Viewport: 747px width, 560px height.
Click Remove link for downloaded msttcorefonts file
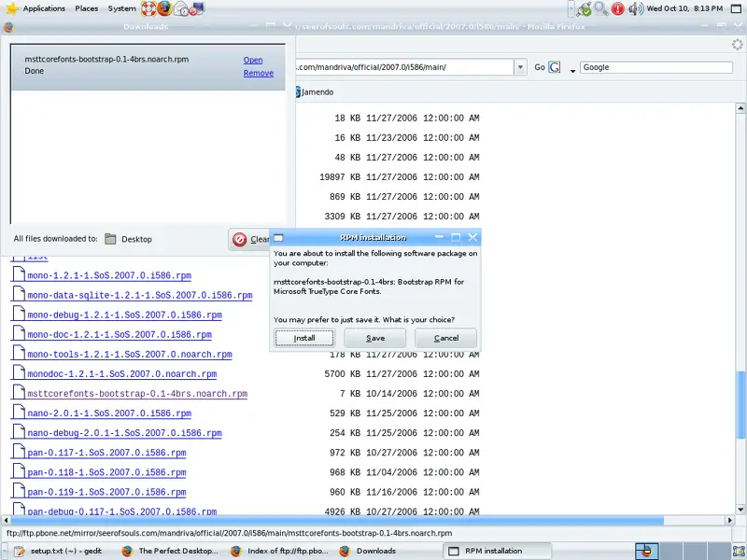(x=259, y=73)
